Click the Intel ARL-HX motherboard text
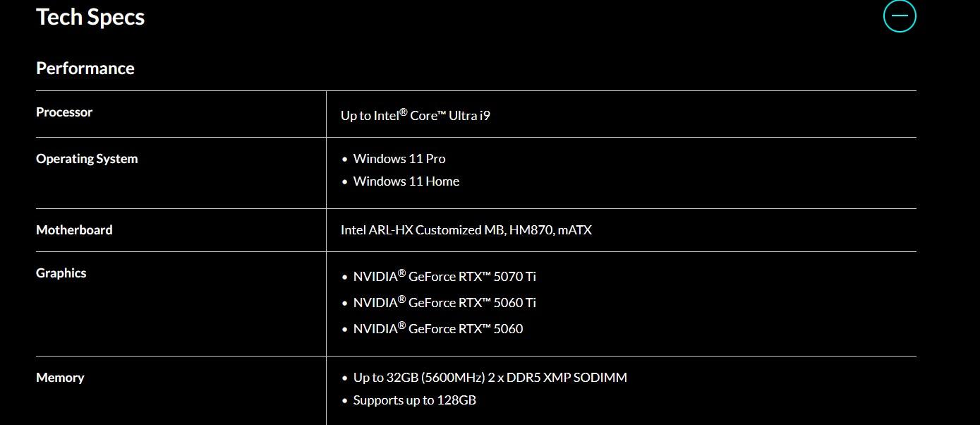Image resolution: width=980 pixels, height=425 pixels. coord(422,230)
